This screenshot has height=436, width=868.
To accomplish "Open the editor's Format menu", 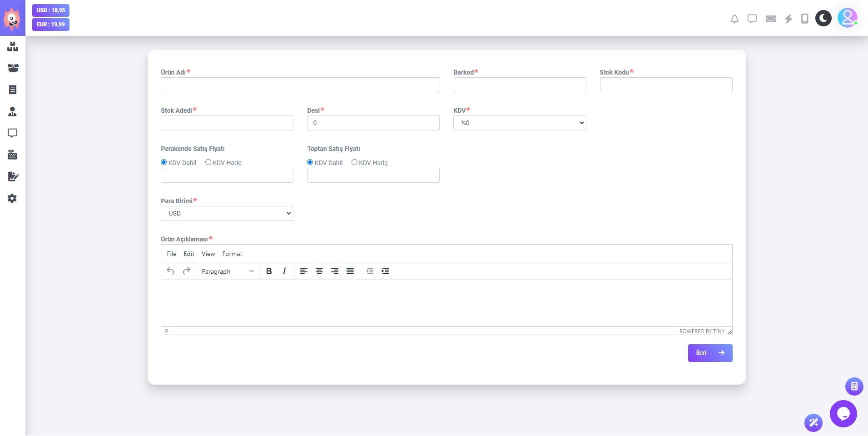I will point(232,254).
